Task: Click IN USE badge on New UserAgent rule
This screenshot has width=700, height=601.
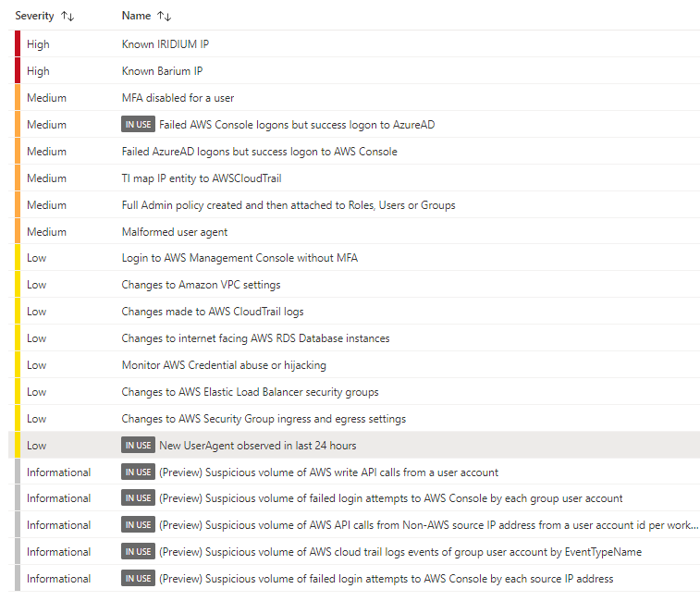Action: pos(138,446)
